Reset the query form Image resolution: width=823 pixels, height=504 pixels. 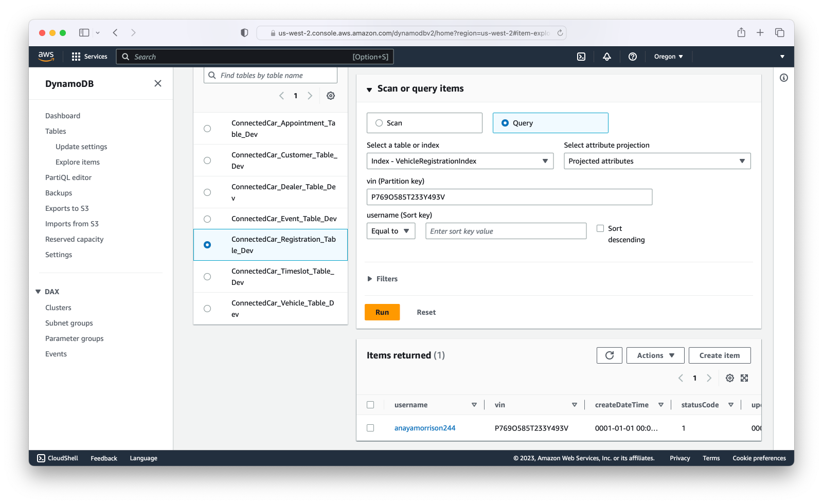[x=426, y=312]
